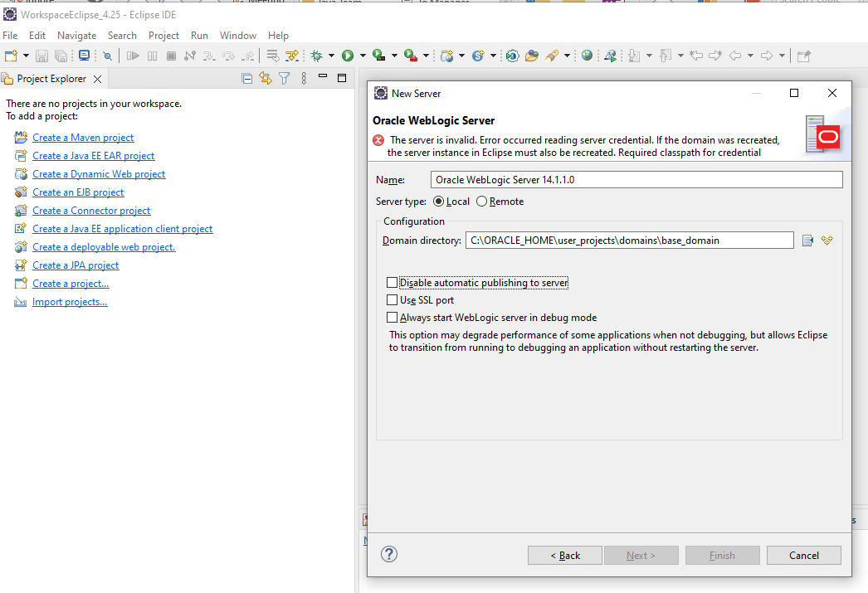Open the Window menu
Viewport: 868px width, 593px height.
[238, 36]
